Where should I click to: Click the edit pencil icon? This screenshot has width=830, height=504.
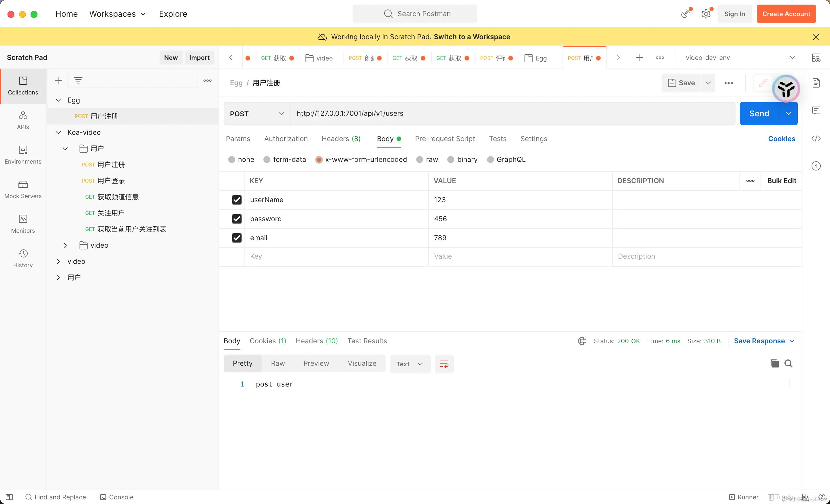pos(763,83)
